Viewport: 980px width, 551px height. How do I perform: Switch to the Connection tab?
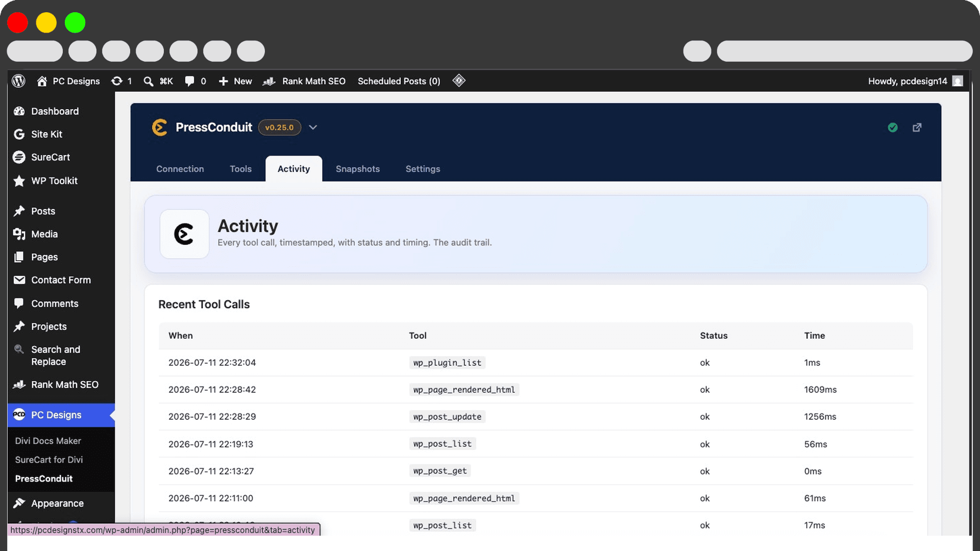click(x=180, y=169)
